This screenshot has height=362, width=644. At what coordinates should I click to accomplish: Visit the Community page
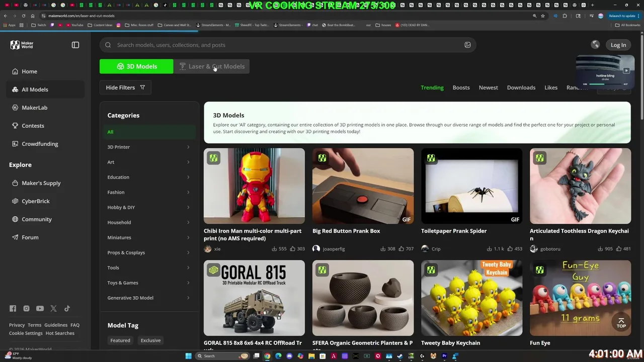(36, 219)
